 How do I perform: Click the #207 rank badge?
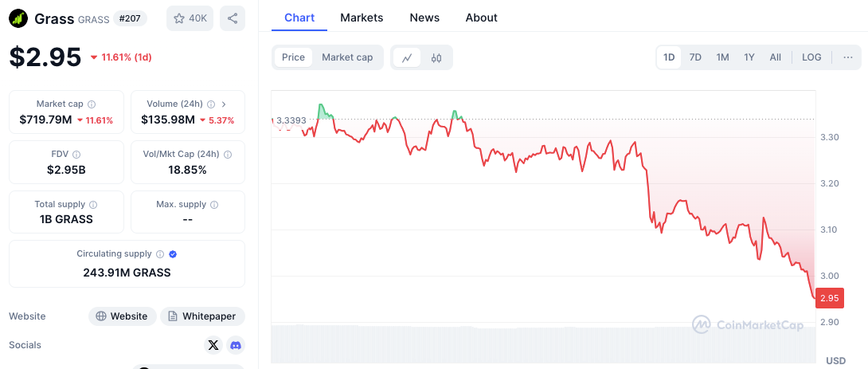click(130, 18)
